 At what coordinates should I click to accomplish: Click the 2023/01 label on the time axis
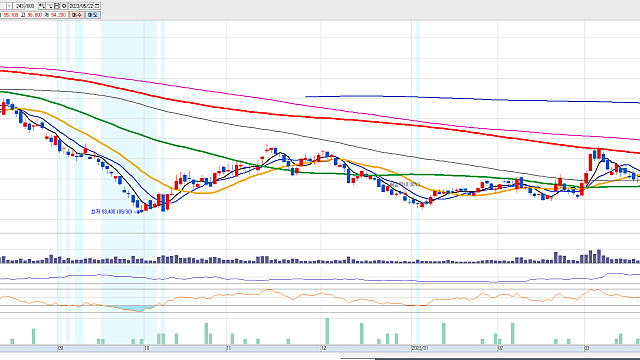[x=420, y=348]
